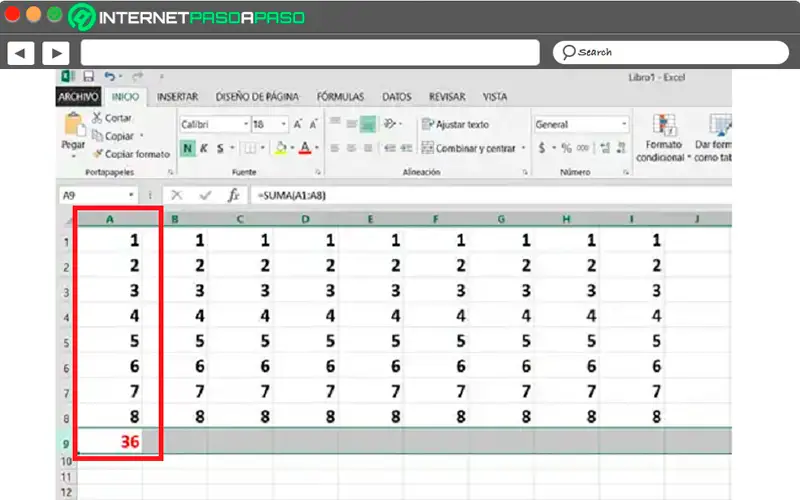Click the Pegar paste icon
The image size is (800, 500).
(73, 125)
